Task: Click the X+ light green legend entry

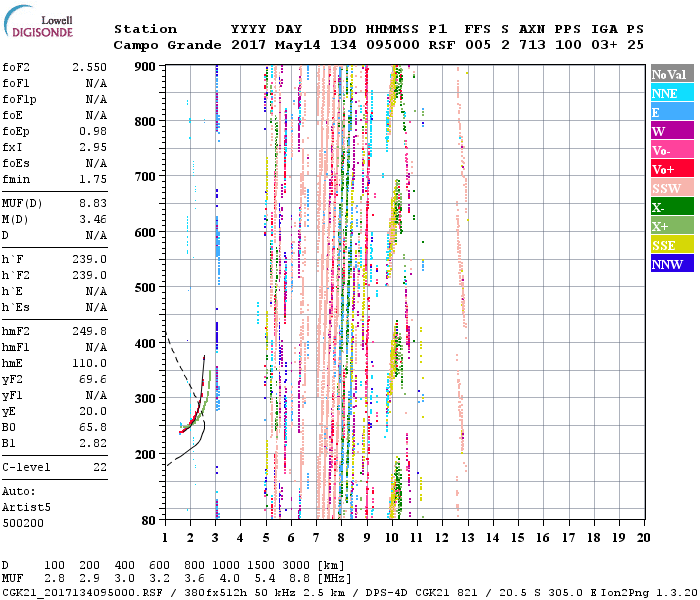Action: [x=670, y=226]
